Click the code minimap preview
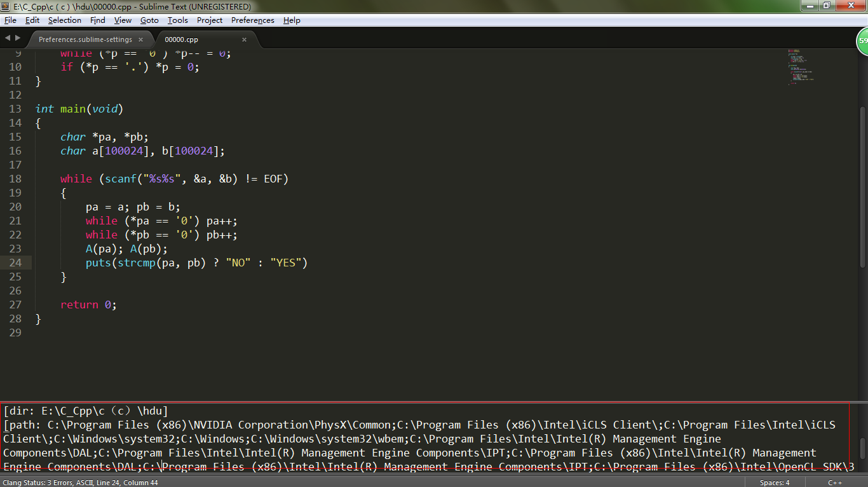Viewport: 868px width, 487px height. pos(801,66)
